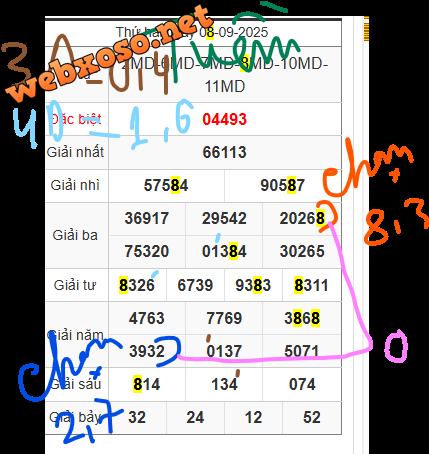Click the Giải nhì row label
This screenshot has width=429, height=454.
coord(75,185)
